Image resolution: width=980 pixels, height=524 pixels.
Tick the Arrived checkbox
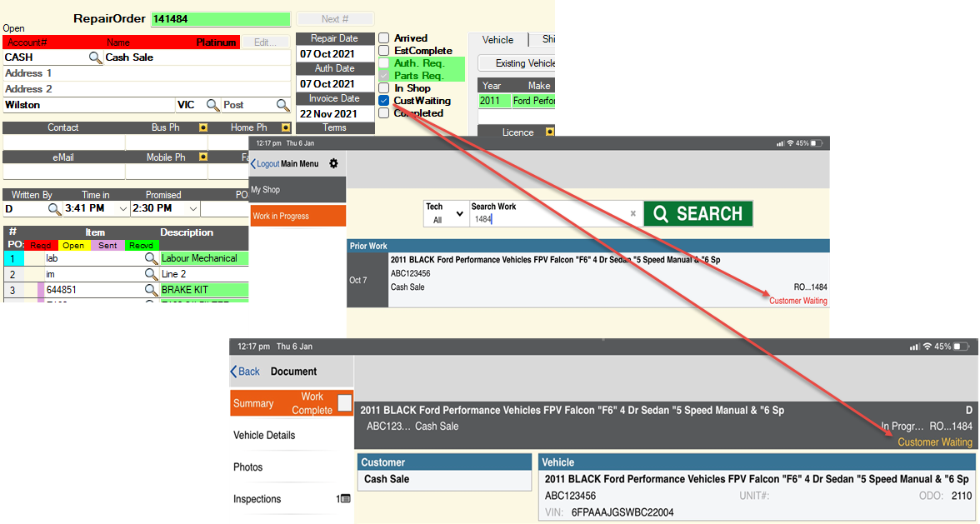tap(384, 38)
